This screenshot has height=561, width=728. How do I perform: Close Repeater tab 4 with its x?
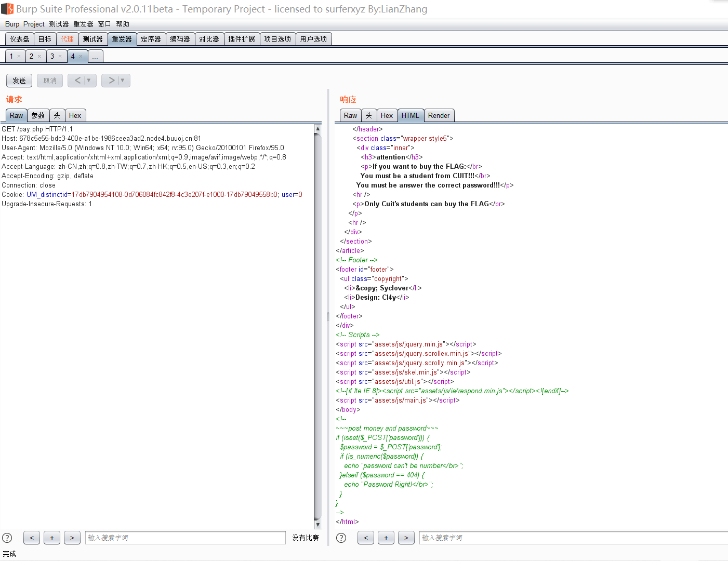click(81, 57)
